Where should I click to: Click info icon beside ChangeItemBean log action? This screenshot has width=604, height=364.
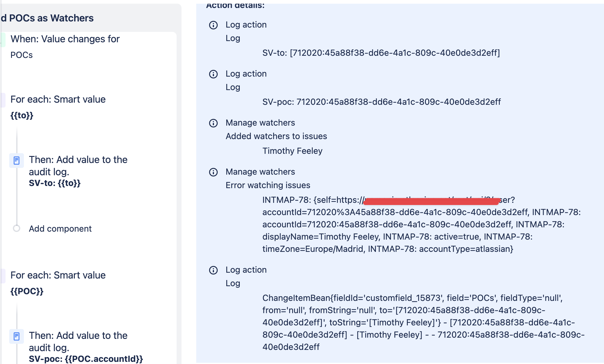(213, 270)
